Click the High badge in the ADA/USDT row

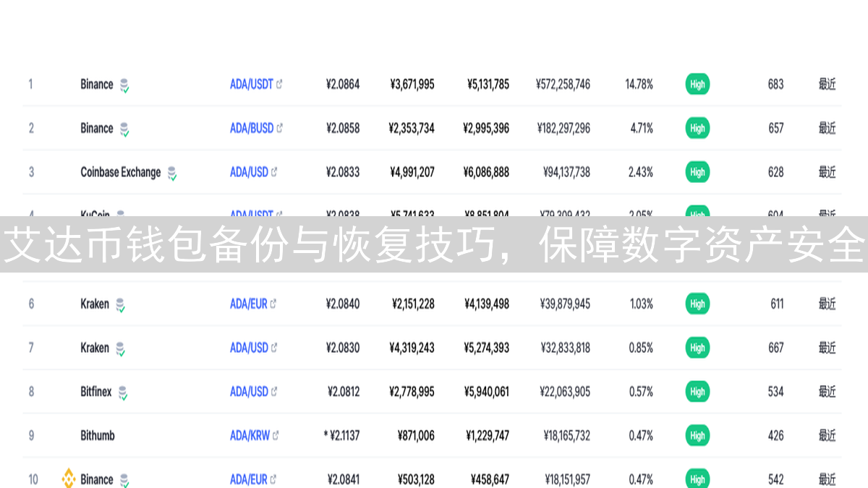tap(697, 85)
